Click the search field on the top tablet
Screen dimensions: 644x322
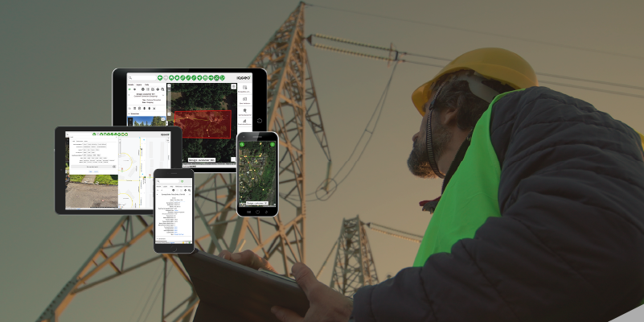coord(142,78)
